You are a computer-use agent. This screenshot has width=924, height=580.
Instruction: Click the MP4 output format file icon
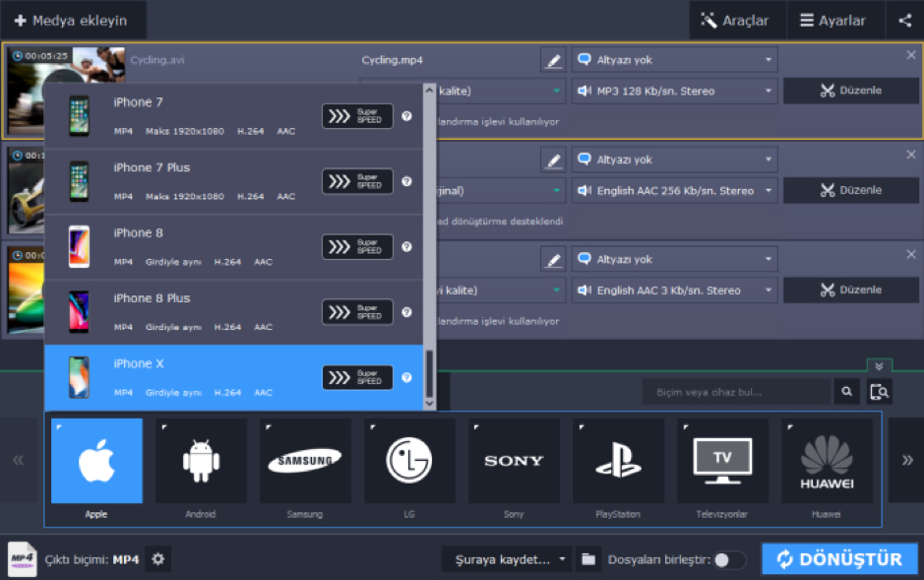pyautogui.click(x=23, y=558)
